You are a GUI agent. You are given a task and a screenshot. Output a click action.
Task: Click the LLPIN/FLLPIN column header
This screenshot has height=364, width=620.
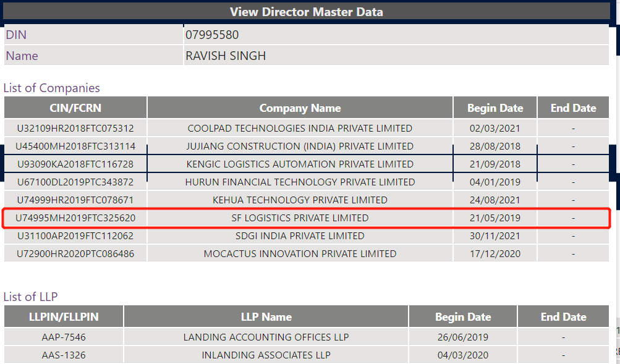tap(64, 317)
